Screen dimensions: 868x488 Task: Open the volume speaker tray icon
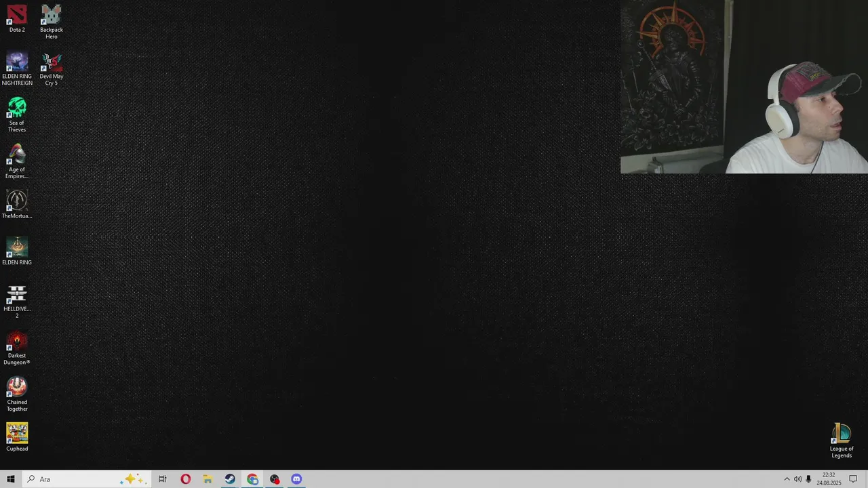click(x=797, y=479)
